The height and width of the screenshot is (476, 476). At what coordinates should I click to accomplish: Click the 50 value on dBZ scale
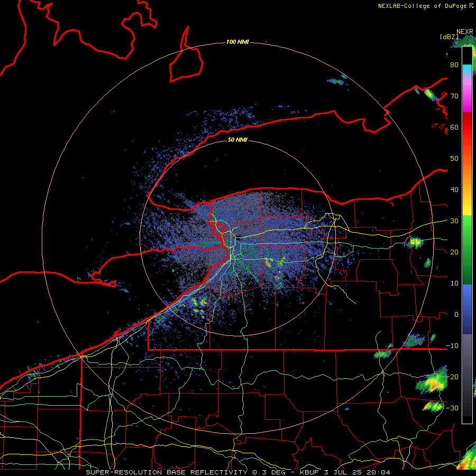pos(454,159)
